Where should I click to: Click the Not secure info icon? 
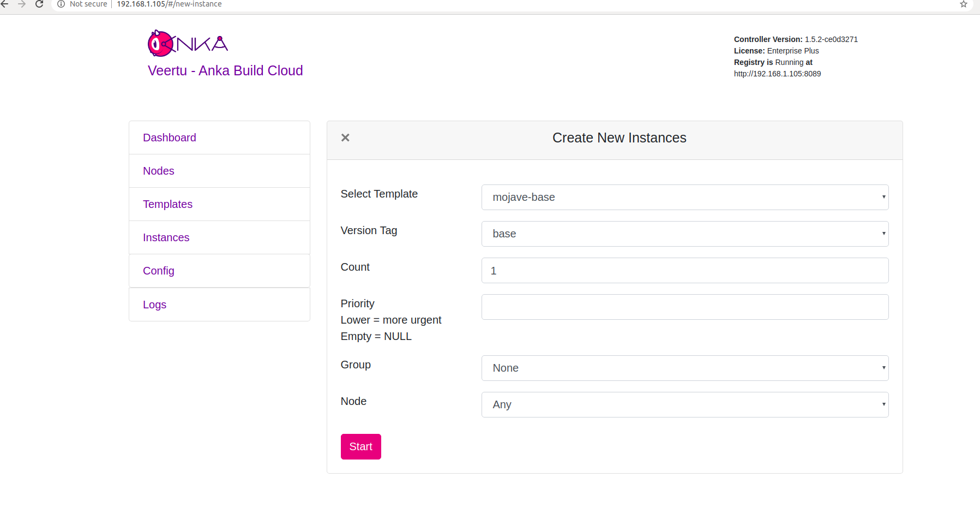tap(61, 4)
